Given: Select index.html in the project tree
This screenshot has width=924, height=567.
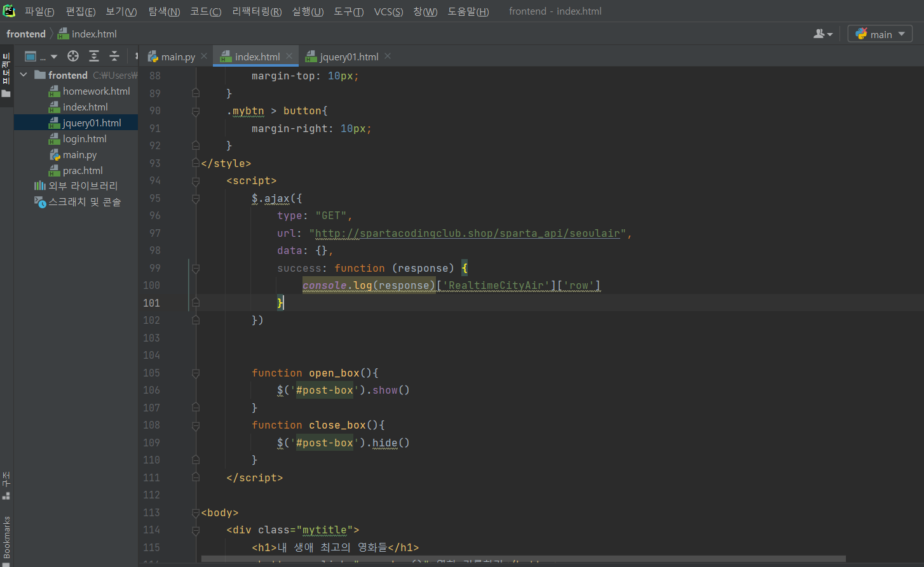Looking at the screenshot, I should coord(85,107).
